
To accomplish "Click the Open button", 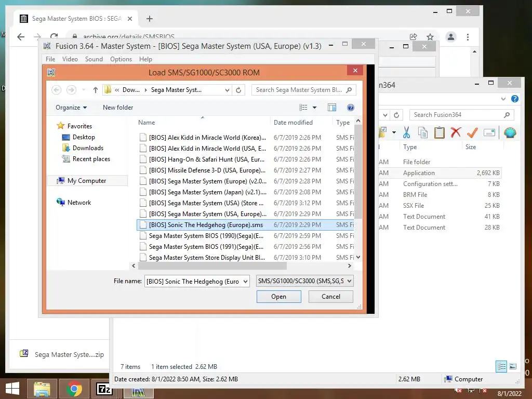I will click(278, 297).
